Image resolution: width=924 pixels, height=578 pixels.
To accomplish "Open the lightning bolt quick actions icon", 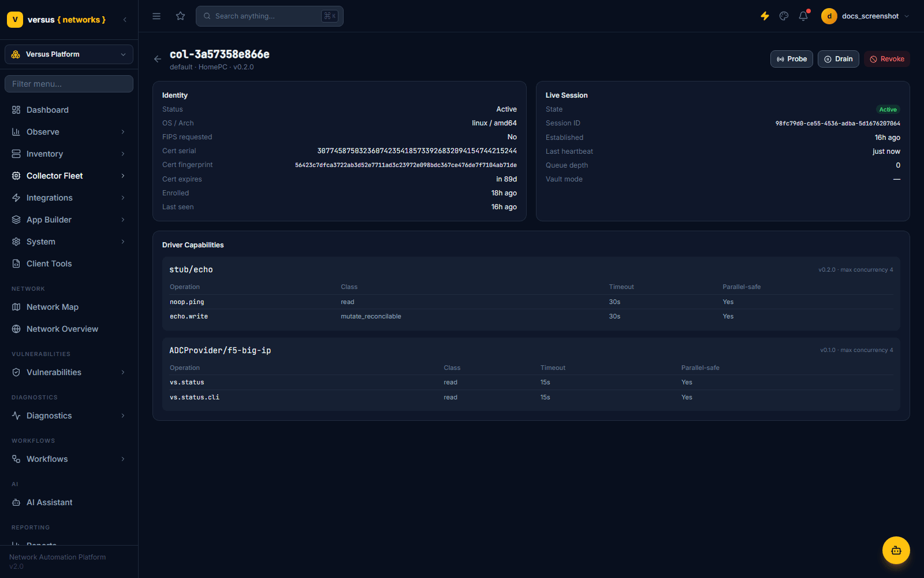I will 765,16.
